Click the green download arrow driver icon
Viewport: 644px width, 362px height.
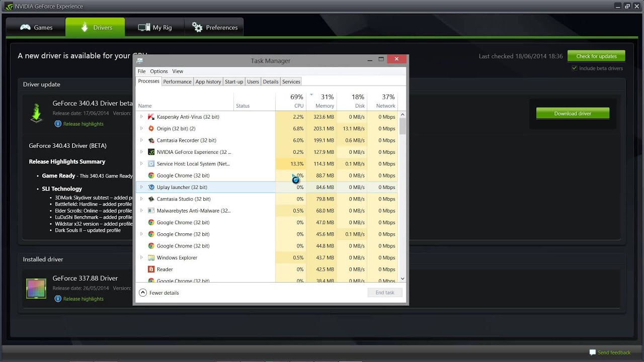click(36, 113)
